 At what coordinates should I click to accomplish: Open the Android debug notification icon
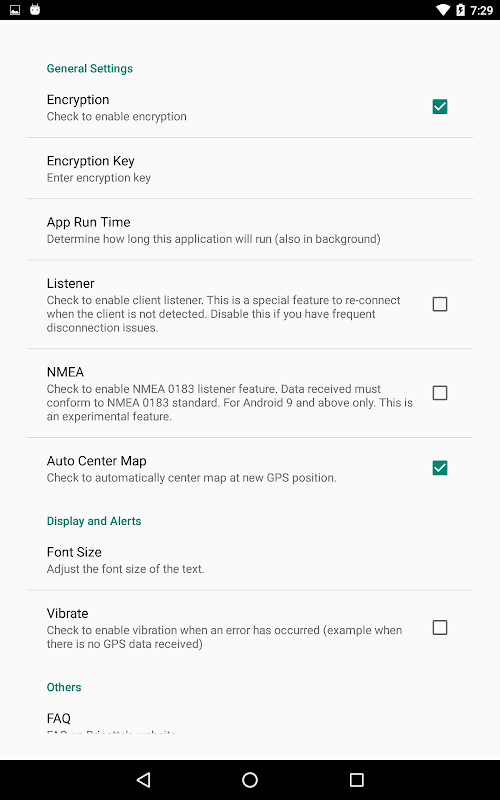[35, 9]
